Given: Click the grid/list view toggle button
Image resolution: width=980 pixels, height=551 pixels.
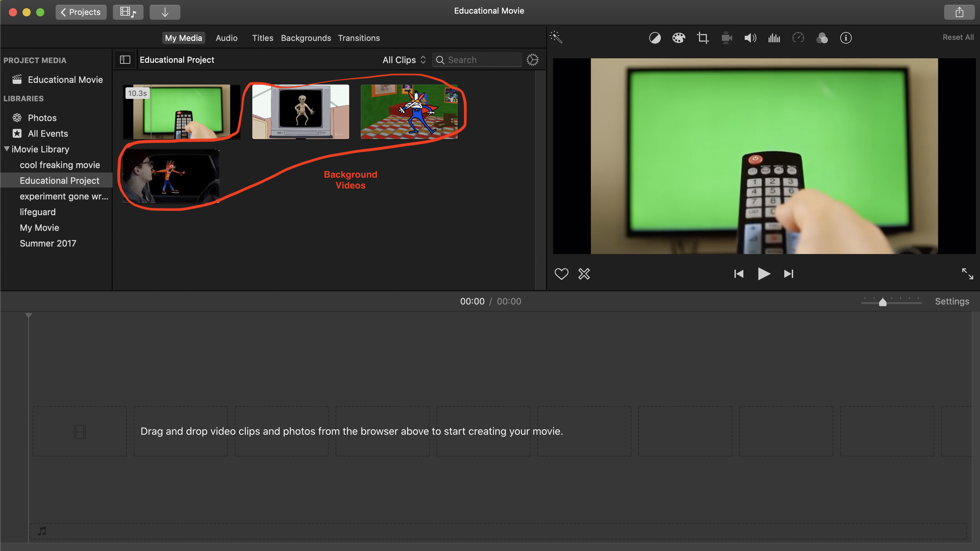Looking at the screenshot, I should click(x=124, y=60).
